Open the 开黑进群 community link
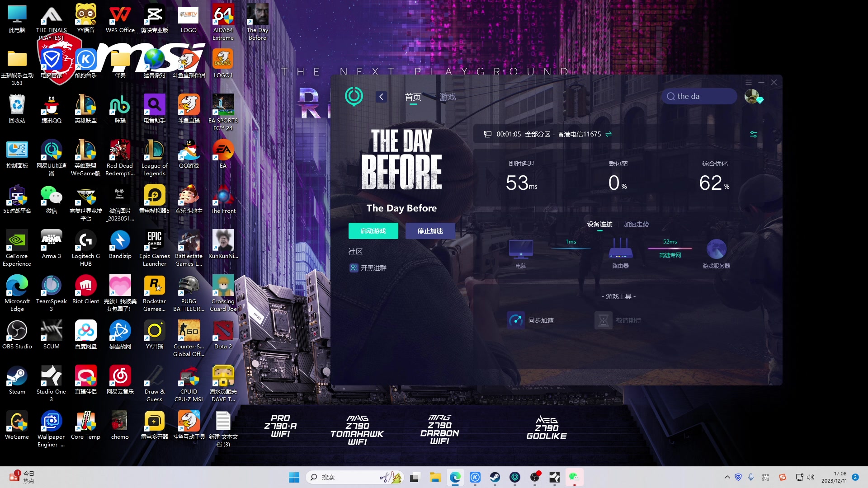Image resolution: width=868 pixels, height=488 pixels. click(x=368, y=268)
